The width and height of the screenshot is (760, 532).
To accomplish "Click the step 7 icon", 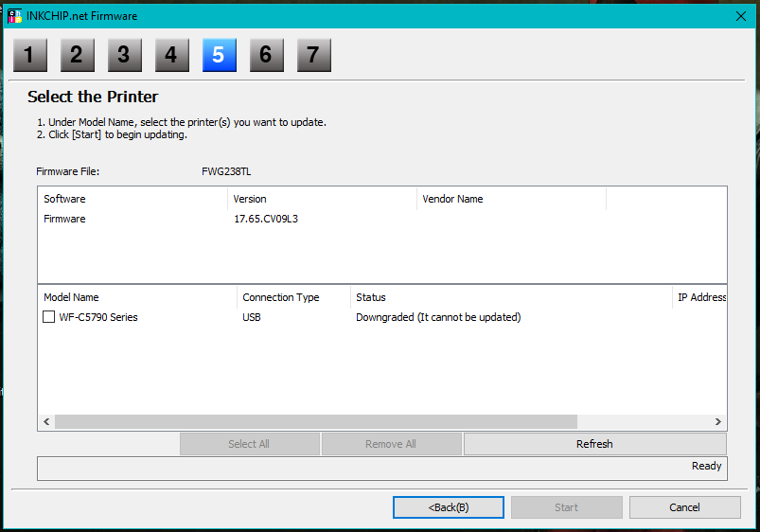I will coord(313,56).
